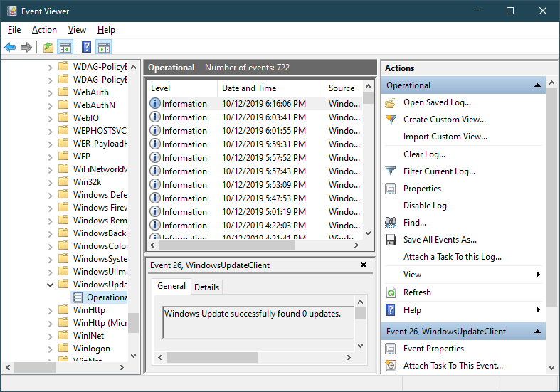Viewport: 560px width, 392px height.
Task: Click the Actions pane scroll down arrow
Action: click(551, 367)
